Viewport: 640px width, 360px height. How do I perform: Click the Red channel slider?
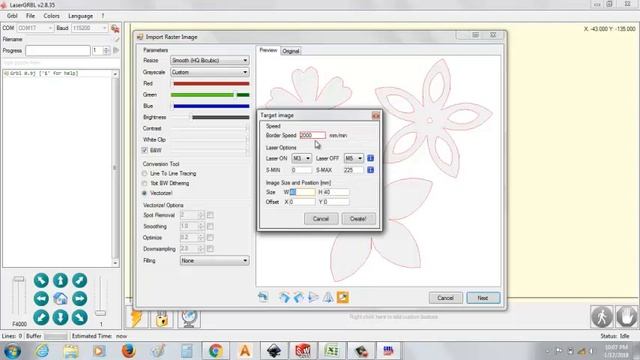[x=210, y=83]
